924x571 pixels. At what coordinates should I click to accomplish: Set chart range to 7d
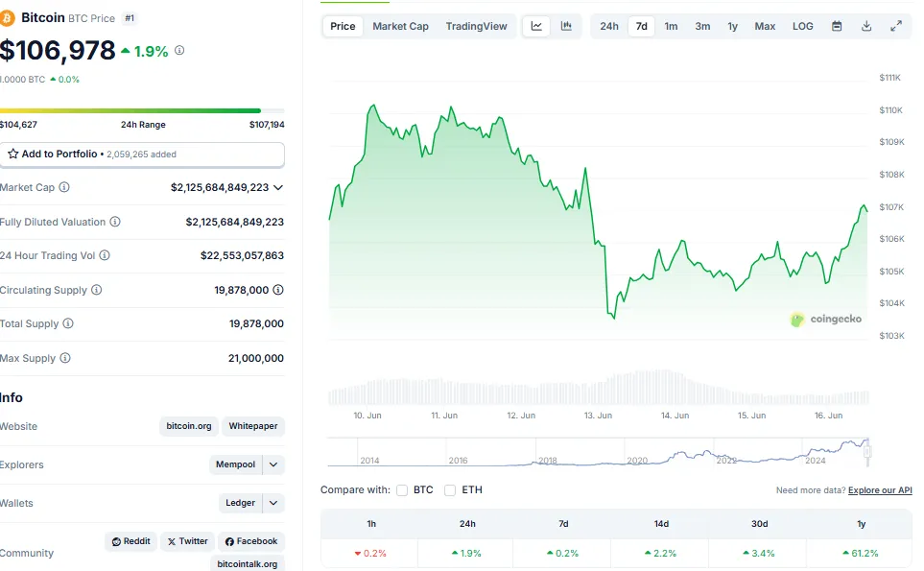pyautogui.click(x=642, y=26)
